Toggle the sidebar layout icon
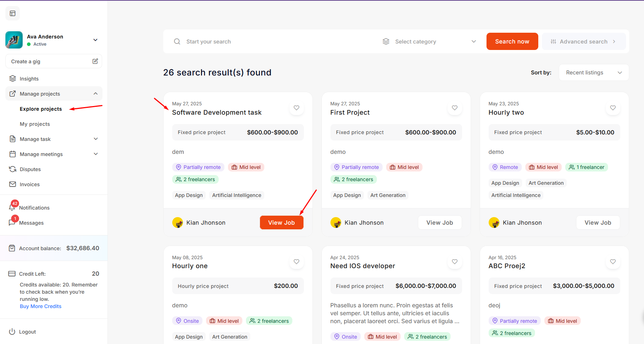The image size is (644, 344). [x=13, y=13]
